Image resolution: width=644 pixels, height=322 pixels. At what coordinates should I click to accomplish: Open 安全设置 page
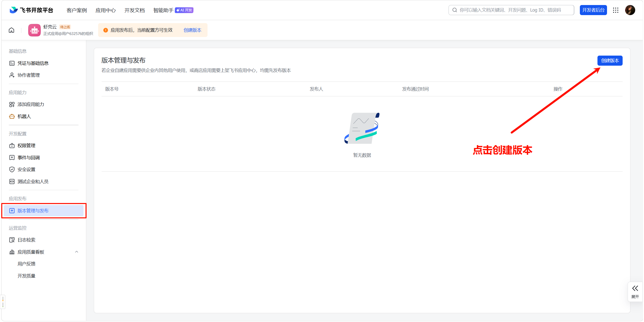(x=26, y=169)
